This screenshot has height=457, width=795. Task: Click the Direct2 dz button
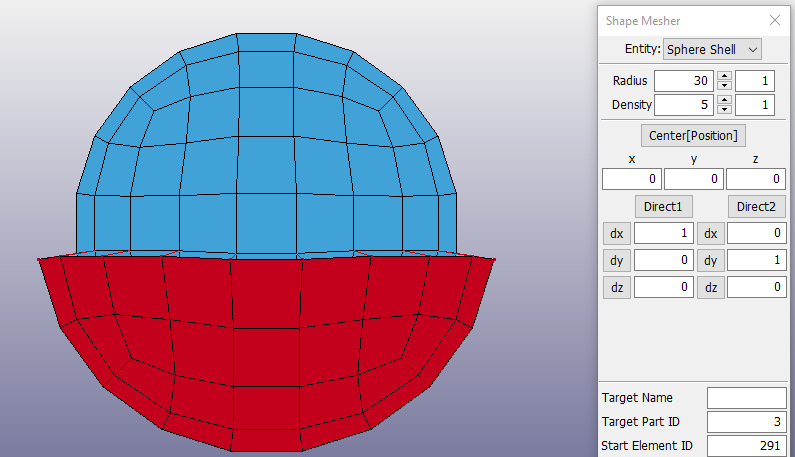click(710, 288)
